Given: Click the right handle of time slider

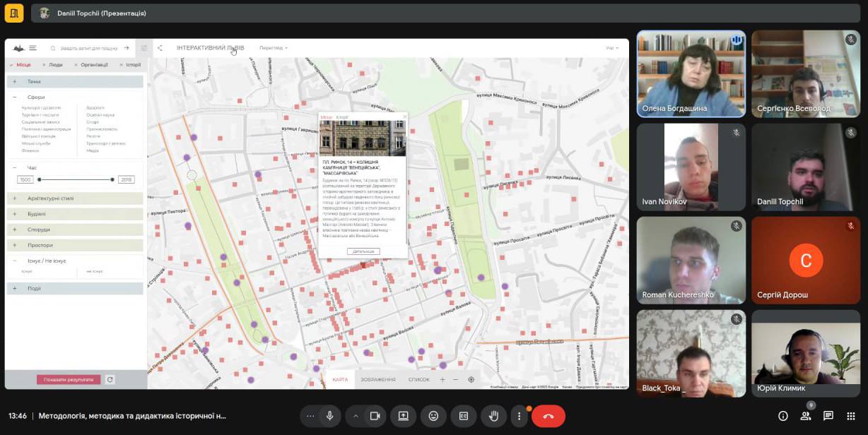Looking at the screenshot, I should point(112,179).
